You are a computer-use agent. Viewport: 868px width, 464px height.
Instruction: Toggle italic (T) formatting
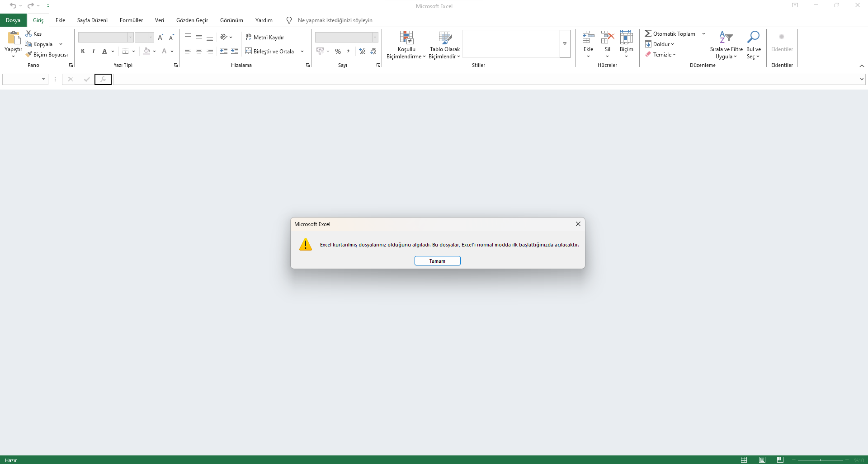[x=94, y=51]
